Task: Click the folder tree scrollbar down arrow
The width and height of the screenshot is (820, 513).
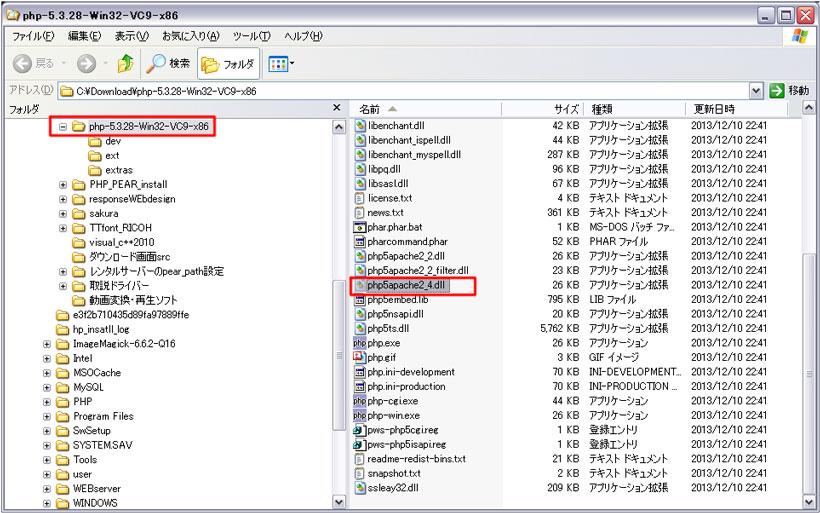Action: pos(339,502)
